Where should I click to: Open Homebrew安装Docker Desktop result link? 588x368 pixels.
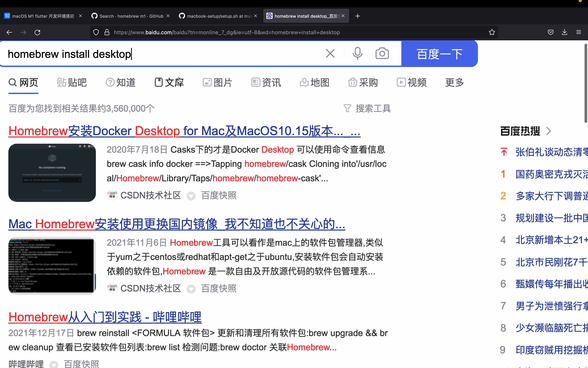(x=184, y=131)
